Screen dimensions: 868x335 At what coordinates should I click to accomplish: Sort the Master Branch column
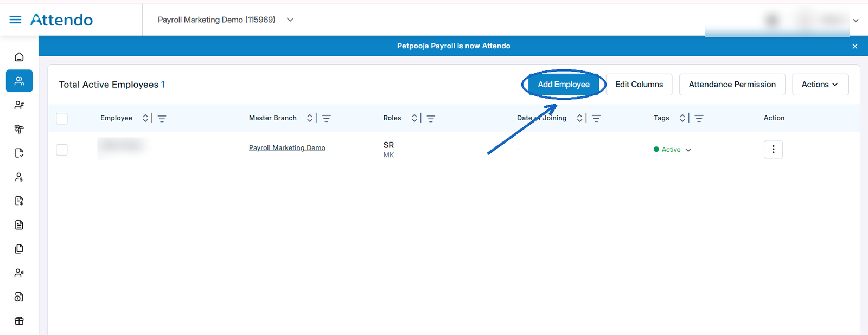tap(310, 118)
